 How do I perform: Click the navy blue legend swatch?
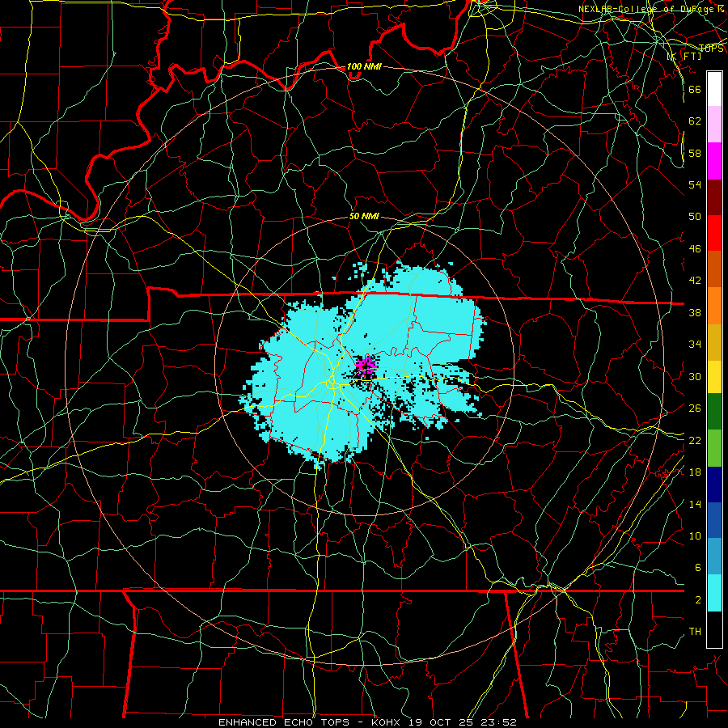point(714,485)
